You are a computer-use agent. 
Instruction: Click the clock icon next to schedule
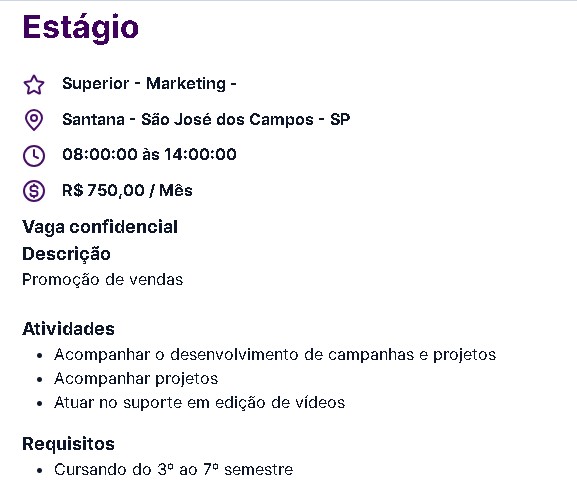[34, 156]
